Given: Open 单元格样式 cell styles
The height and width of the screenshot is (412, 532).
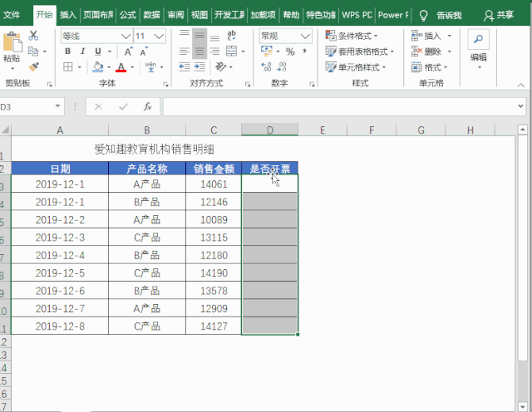Looking at the screenshot, I should tap(356, 67).
